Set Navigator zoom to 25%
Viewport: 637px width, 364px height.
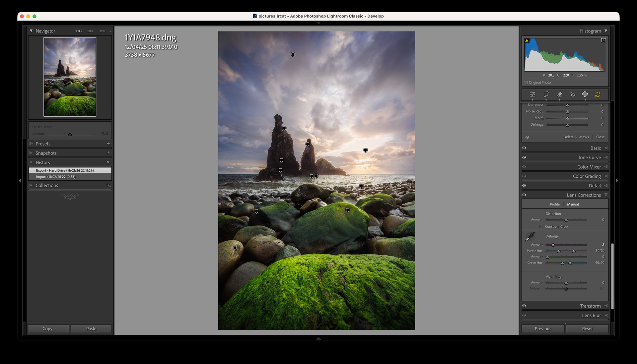point(102,31)
